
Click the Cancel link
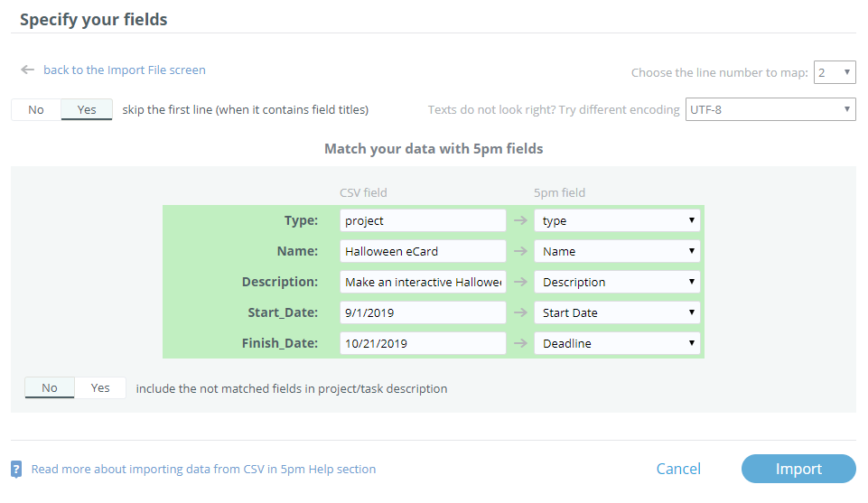point(678,469)
